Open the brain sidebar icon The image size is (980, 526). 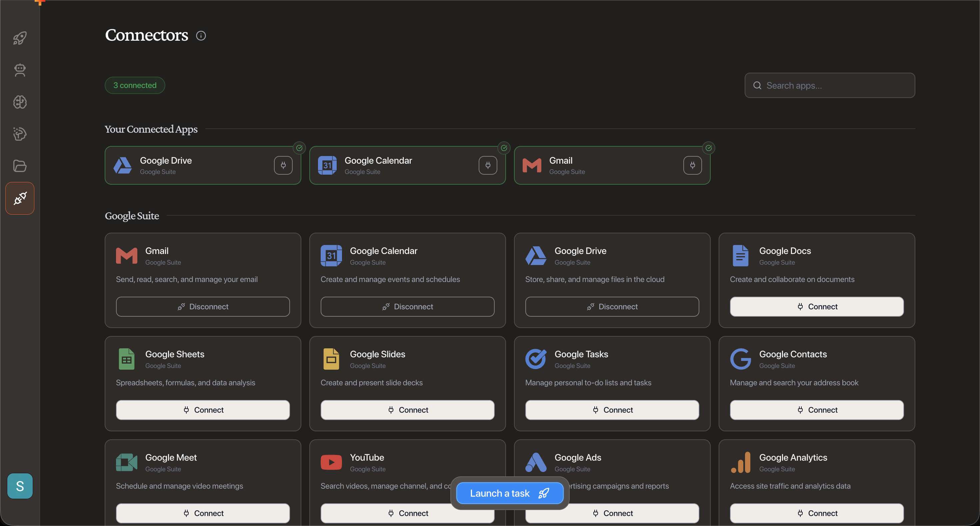coord(20,102)
